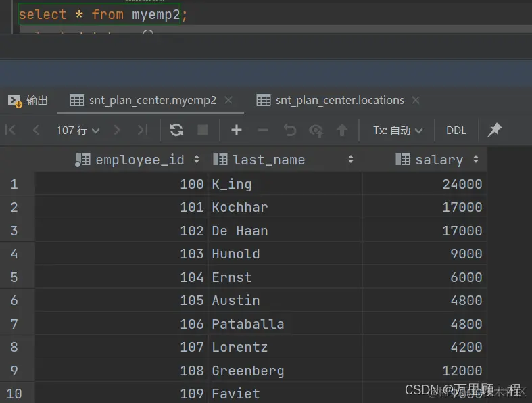Click employee_id column header
Image resolution: width=532 pixels, height=403 pixels.
pyautogui.click(x=121, y=159)
